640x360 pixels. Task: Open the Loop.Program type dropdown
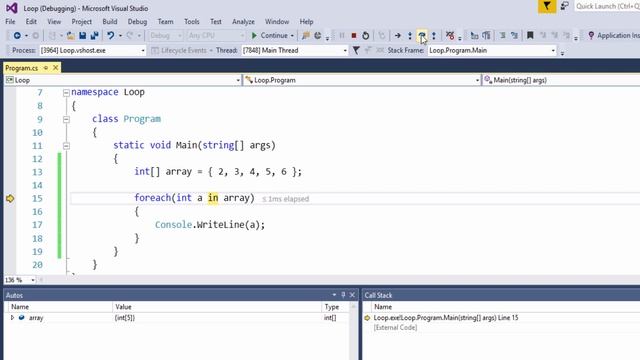[361, 80]
